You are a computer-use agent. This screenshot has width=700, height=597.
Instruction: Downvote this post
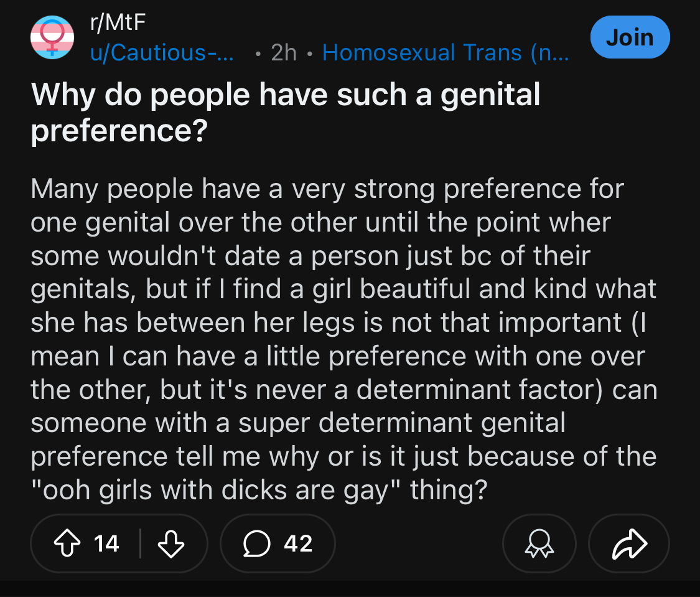point(171,543)
